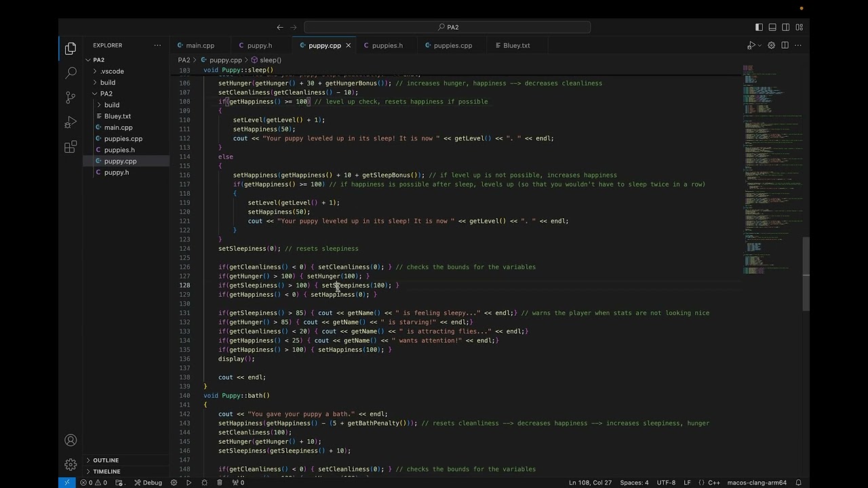The height and width of the screenshot is (488, 868).
Task: Click the play launch icon in status bar
Action: [189, 483]
